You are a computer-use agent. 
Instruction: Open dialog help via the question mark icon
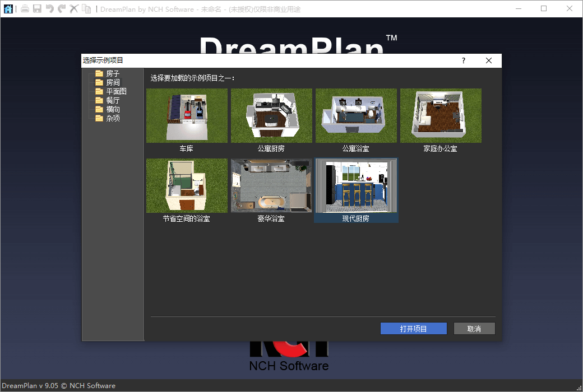[x=463, y=60]
